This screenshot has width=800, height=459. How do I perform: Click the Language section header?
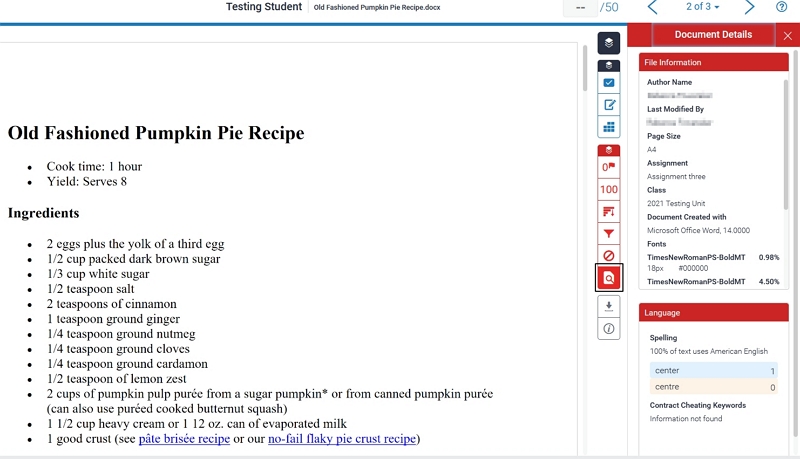point(714,313)
